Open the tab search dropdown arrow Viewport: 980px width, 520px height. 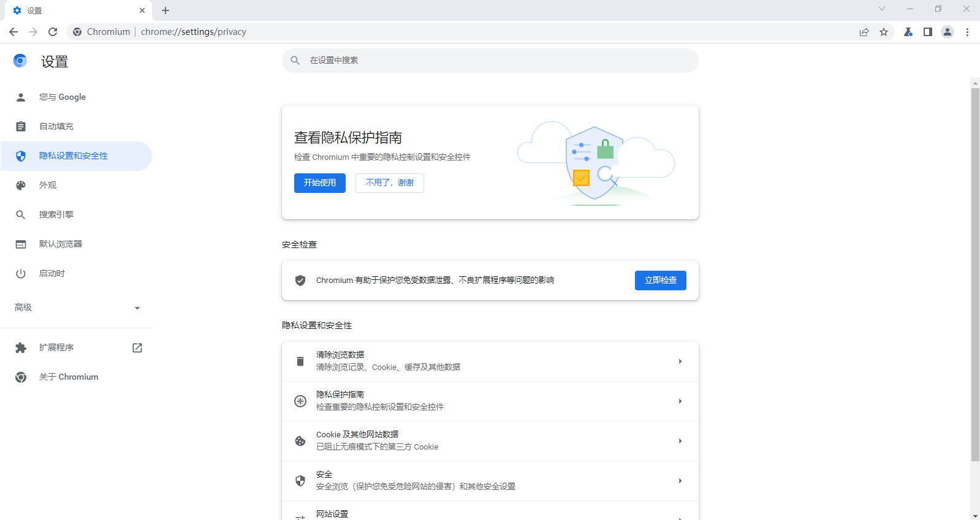click(x=881, y=9)
